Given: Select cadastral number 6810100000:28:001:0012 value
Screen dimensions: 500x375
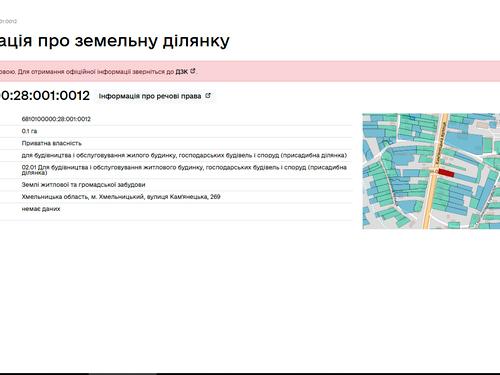Looking at the screenshot, I should pyautogui.click(x=56, y=119).
